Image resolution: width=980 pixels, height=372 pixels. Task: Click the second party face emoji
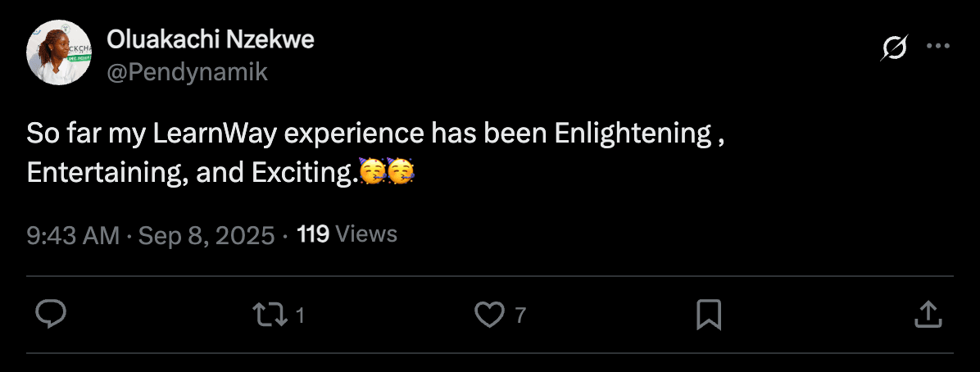pos(400,172)
